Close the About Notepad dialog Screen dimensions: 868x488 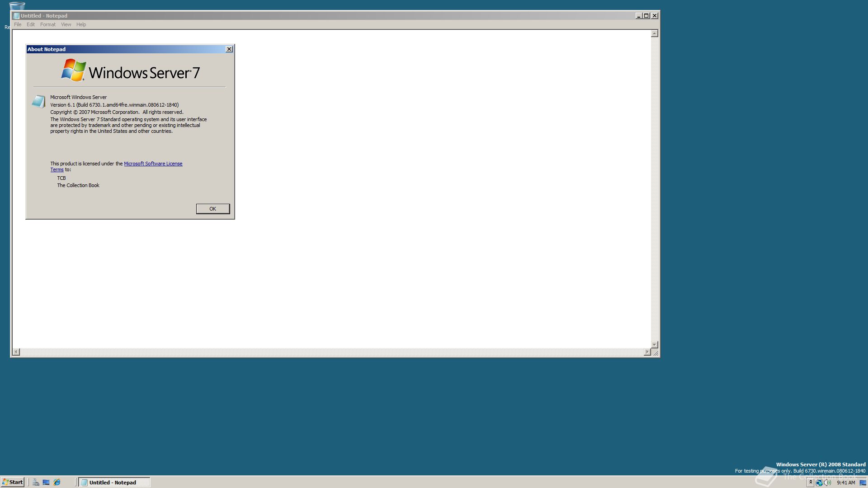(x=229, y=49)
